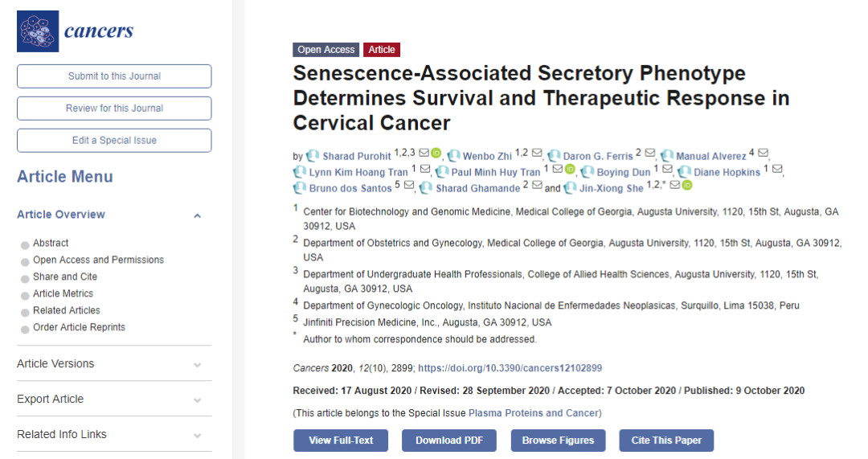
Task: Expand the Export Article section
Action: (197, 400)
